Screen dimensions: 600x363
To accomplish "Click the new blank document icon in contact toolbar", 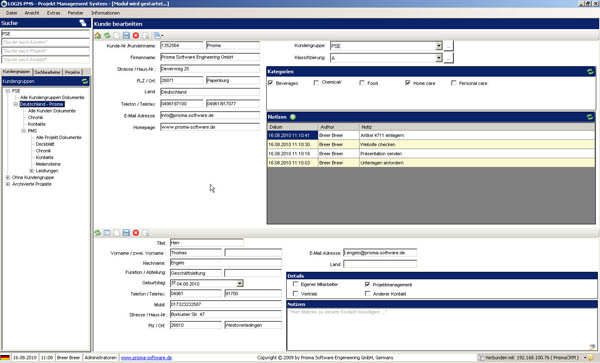I will [x=116, y=233].
